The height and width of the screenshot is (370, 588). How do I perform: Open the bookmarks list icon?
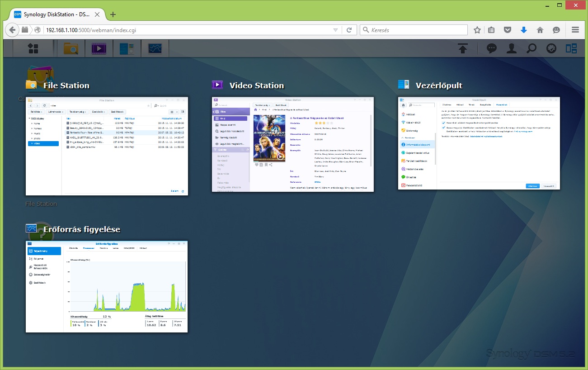pos(492,30)
